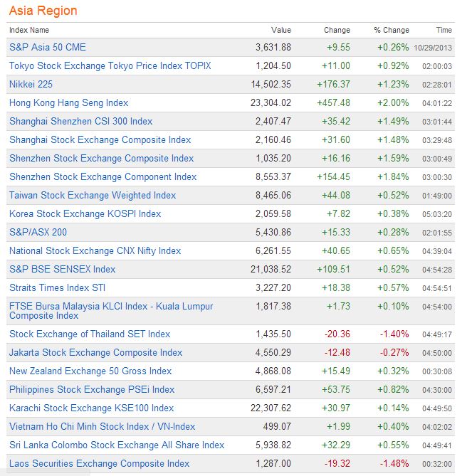
Task: Click Karachi Stock Exchange KSE100 Index
Action: [x=91, y=408]
